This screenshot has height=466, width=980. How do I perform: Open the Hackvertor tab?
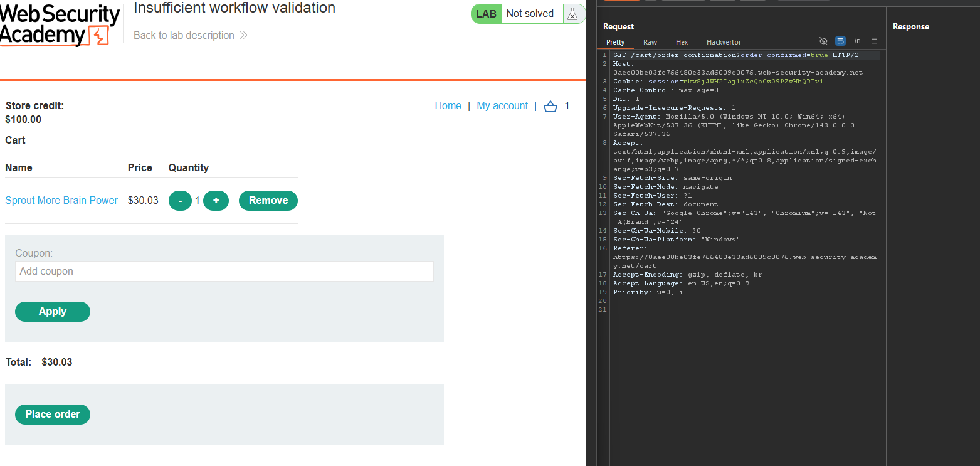click(724, 42)
